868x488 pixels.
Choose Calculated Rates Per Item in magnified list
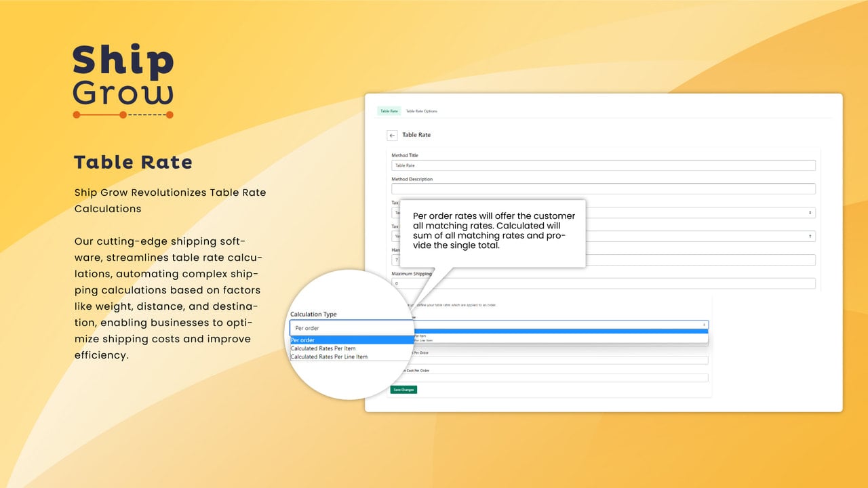pyautogui.click(x=323, y=348)
